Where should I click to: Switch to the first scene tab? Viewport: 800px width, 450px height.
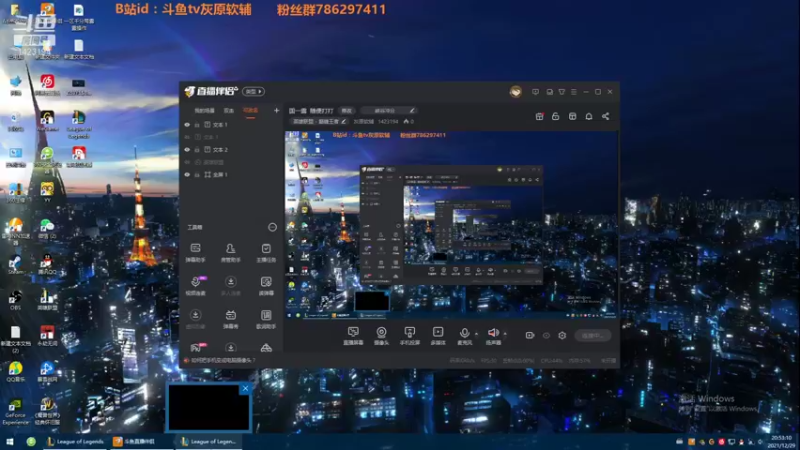click(204, 111)
